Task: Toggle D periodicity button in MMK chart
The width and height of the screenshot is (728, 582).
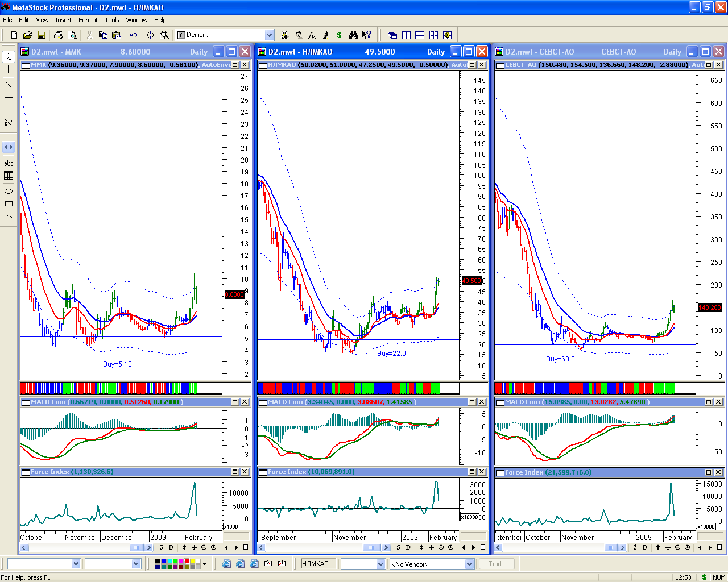Action: tap(171, 548)
